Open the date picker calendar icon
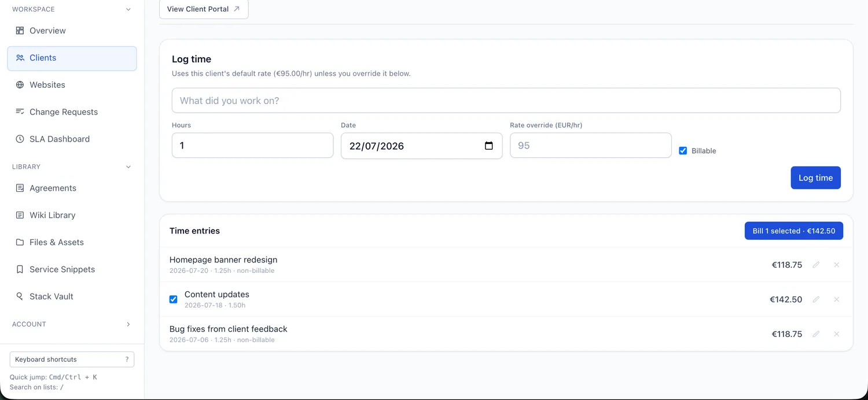 coord(489,146)
